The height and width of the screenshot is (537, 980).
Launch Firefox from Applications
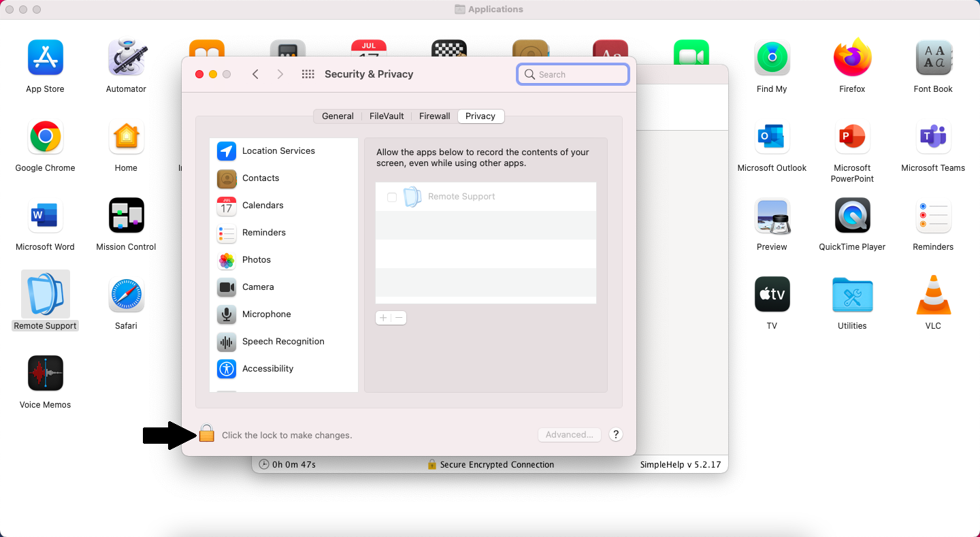coord(852,58)
